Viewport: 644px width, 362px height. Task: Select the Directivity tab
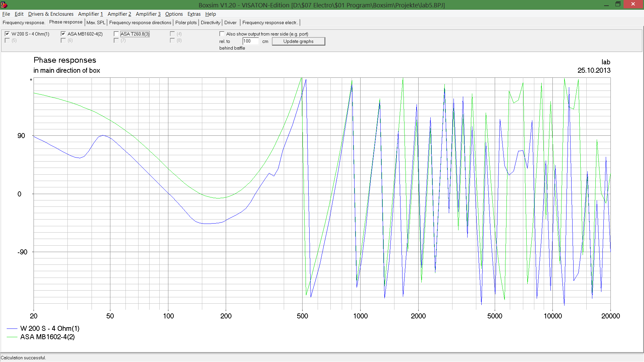coord(210,22)
